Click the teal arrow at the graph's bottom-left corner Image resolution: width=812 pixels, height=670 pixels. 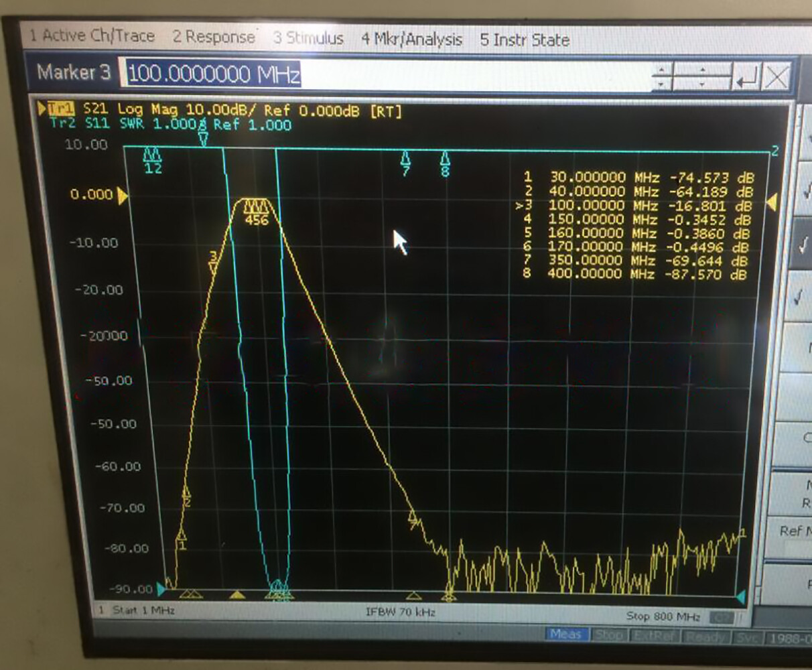pos(161,590)
